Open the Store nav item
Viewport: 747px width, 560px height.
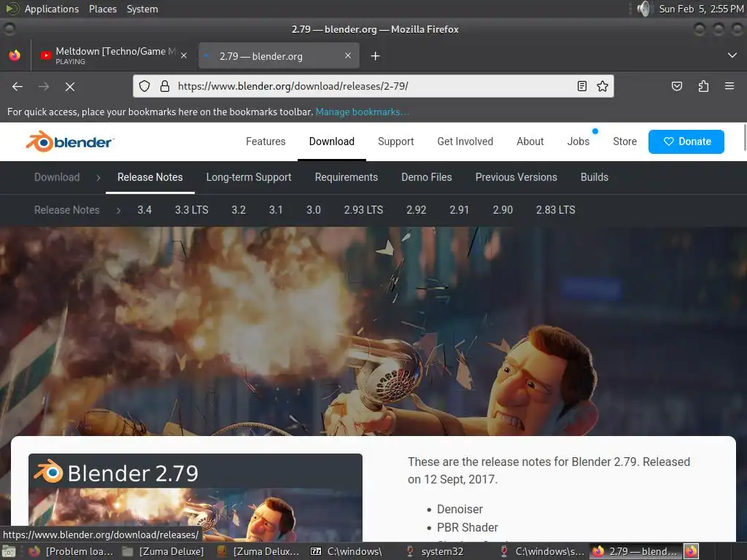(x=624, y=141)
